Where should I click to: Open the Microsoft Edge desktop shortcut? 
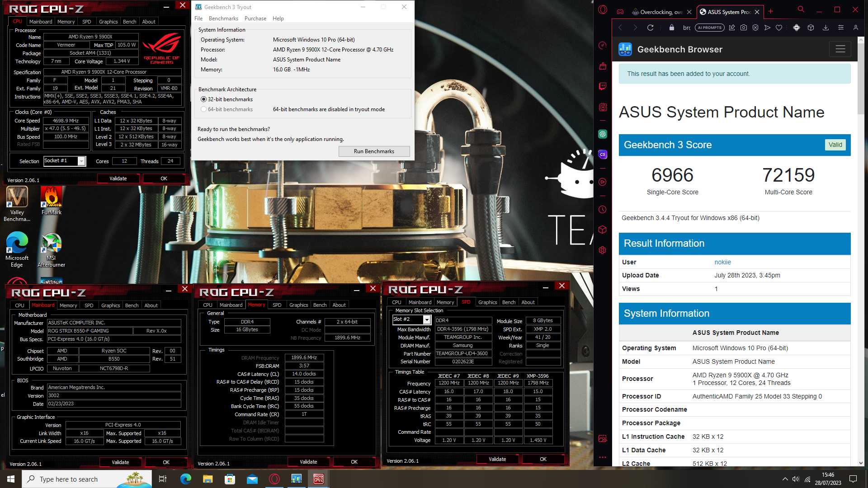coord(17,250)
